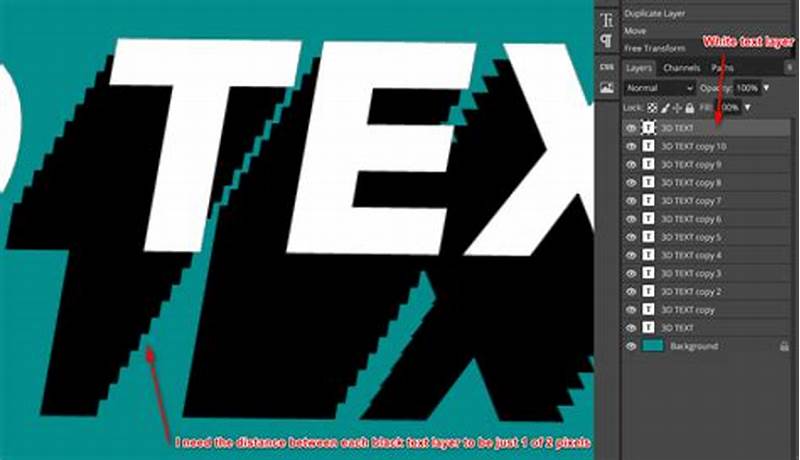This screenshot has width=800, height=460.
Task: Select layer named 3D TEXT copy 5
Action: coord(691,237)
